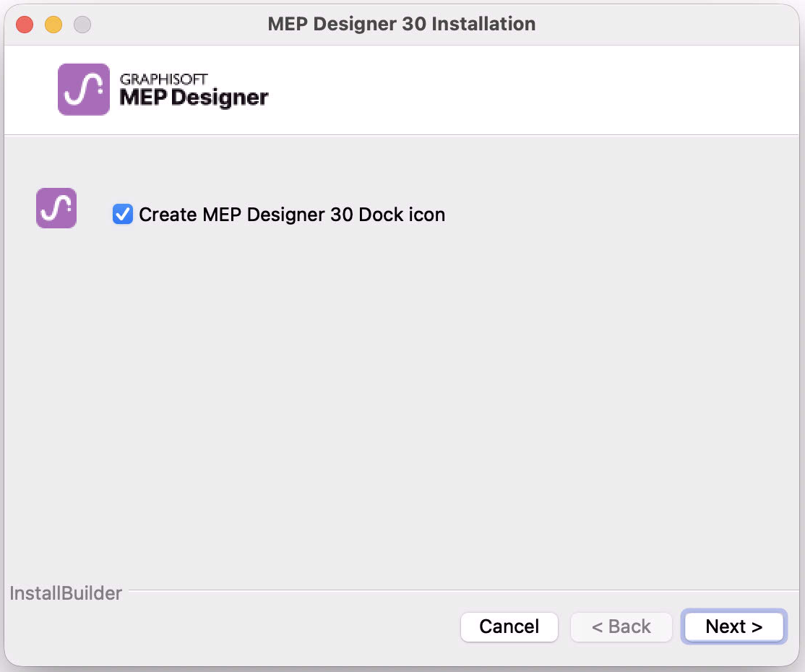The image size is (805, 672).
Task: Click the gray disabled zoom window button
Action: point(82,24)
